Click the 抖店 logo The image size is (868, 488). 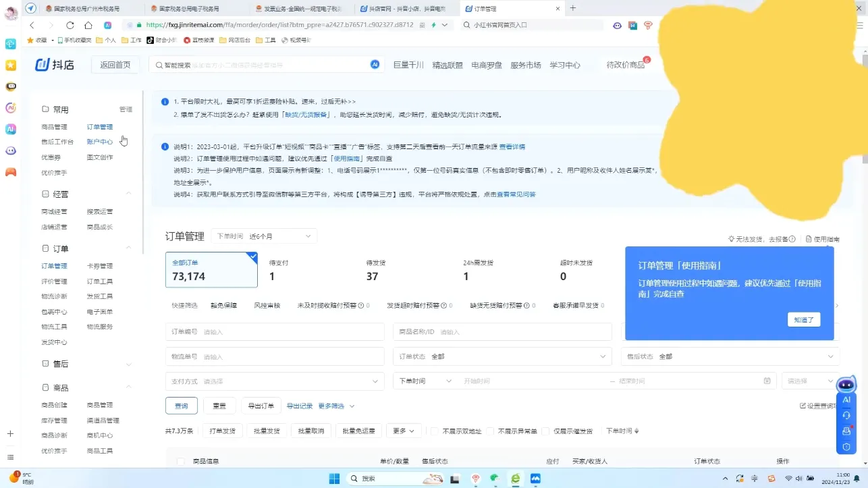point(54,64)
